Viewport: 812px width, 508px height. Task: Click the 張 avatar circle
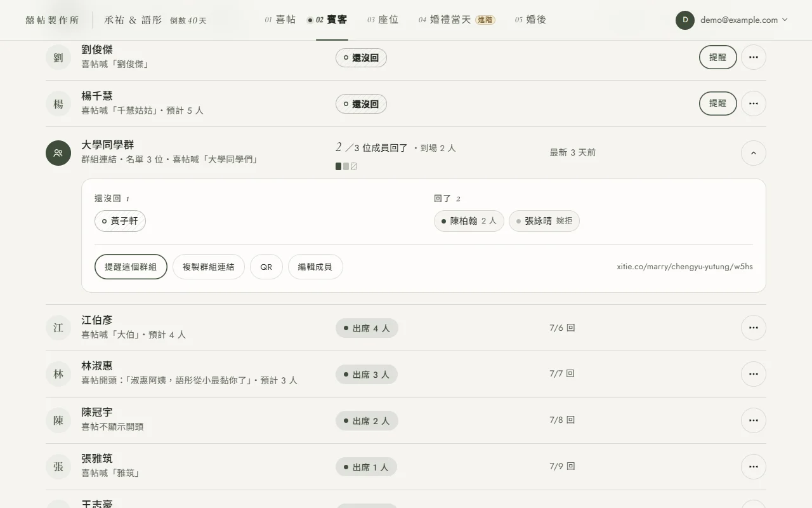click(x=58, y=467)
